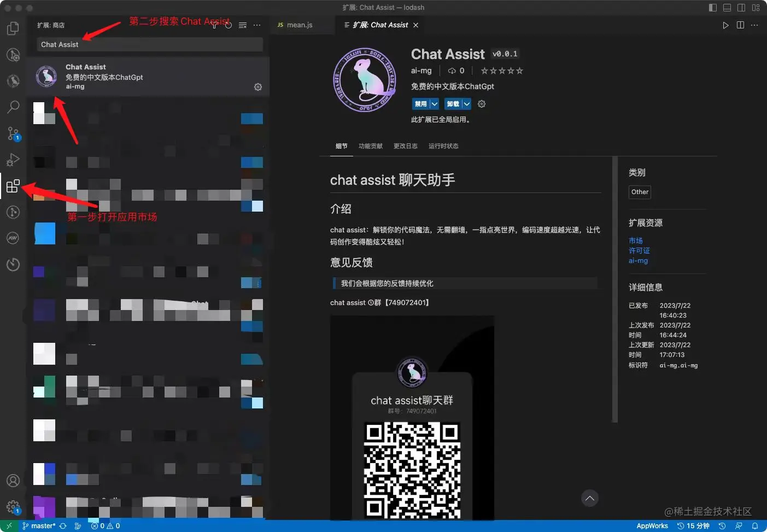Switch to the 更改日志 tab
767x532 pixels.
click(405, 145)
